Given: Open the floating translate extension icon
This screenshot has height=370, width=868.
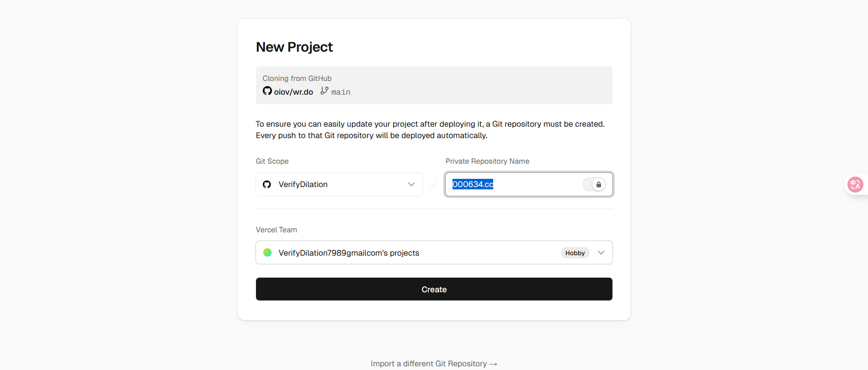Looking at the screenshot, I should point(855,184).
